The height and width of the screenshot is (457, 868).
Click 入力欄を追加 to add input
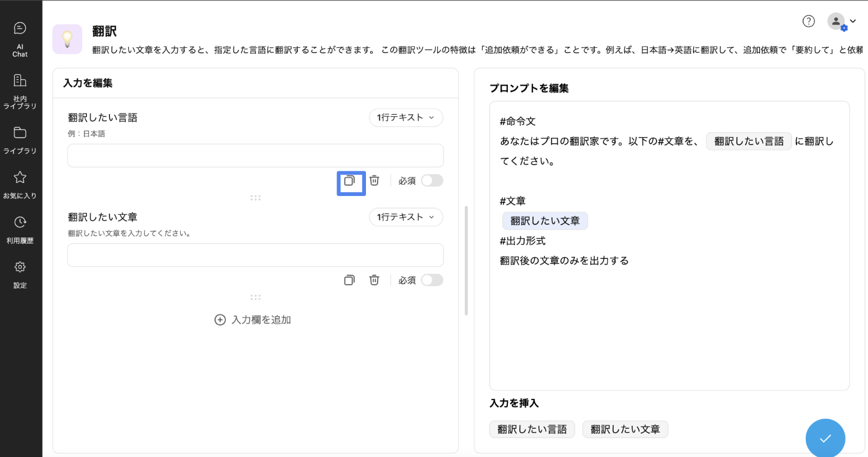(x=253, y=320)
